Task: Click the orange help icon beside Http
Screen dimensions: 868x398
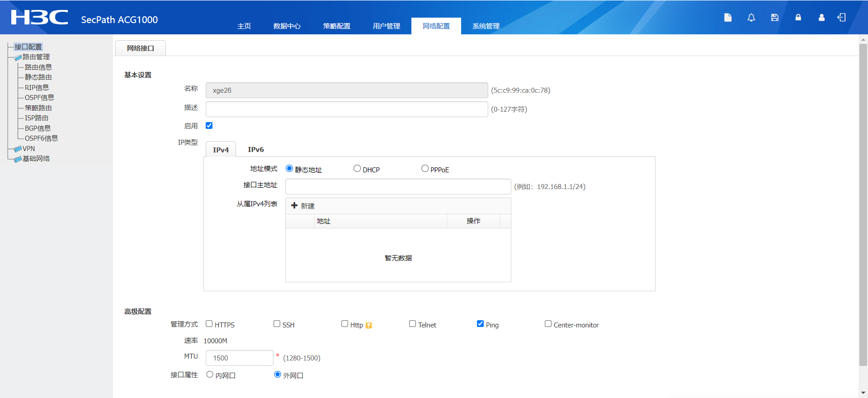Action: [369, 325]
